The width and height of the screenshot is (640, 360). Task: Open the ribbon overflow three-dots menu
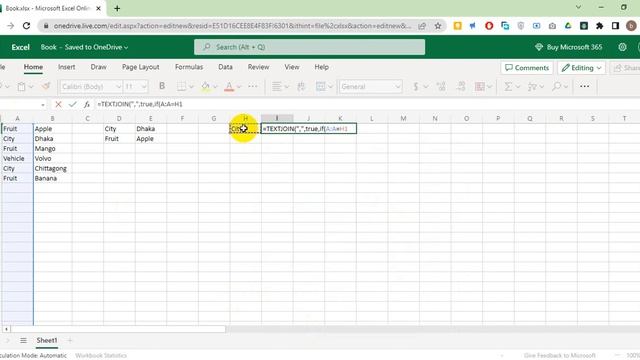(x=584, y=86)
